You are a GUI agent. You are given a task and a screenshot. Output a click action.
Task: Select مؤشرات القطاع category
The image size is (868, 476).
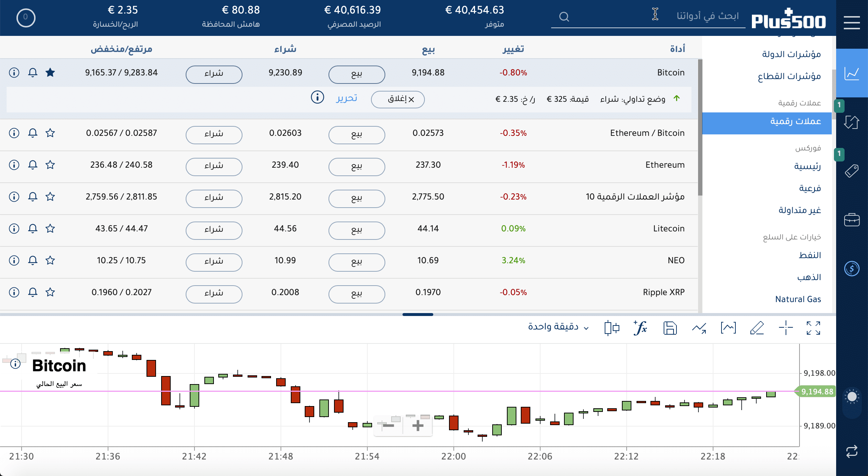tap(789, 76)
